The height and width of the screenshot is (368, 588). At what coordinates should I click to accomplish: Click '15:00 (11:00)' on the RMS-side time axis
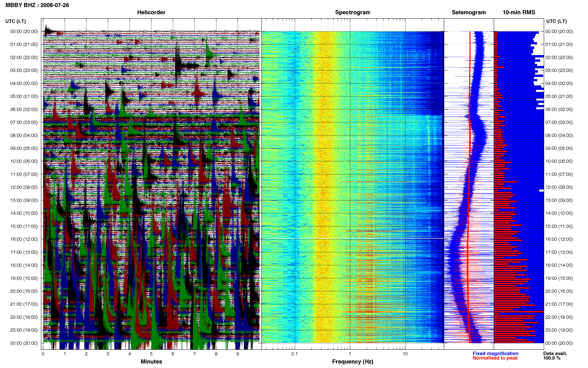559,226
